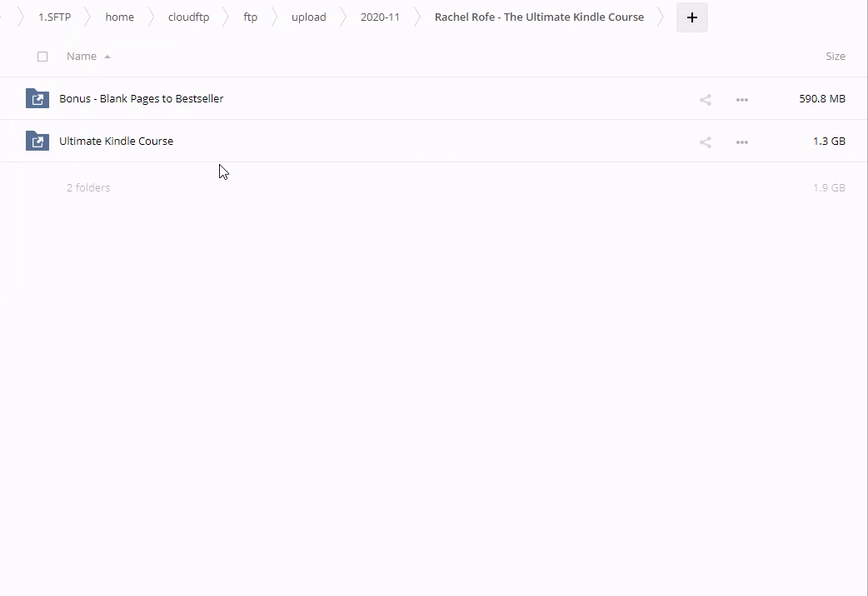Sort the file list by Size column
The height and width of the screenshot is (596, 868).
point(835,57)
